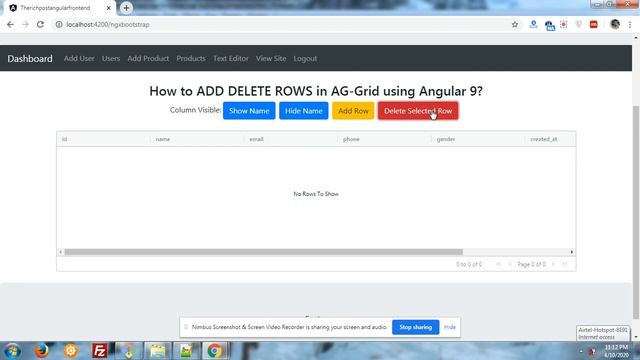Click the browser forward arrow

click(x=25, y=24)
